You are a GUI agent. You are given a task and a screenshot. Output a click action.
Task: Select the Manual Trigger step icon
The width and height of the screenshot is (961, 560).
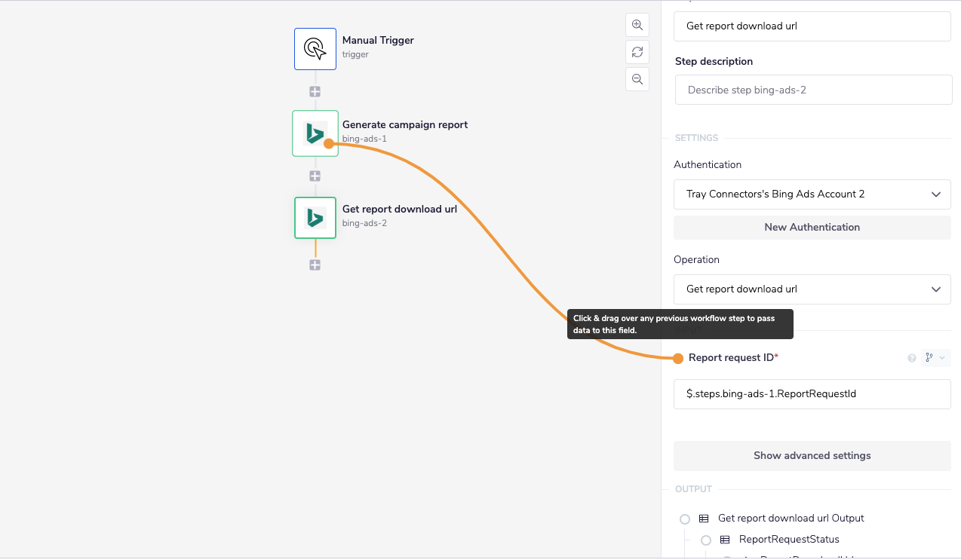(315, 48)
